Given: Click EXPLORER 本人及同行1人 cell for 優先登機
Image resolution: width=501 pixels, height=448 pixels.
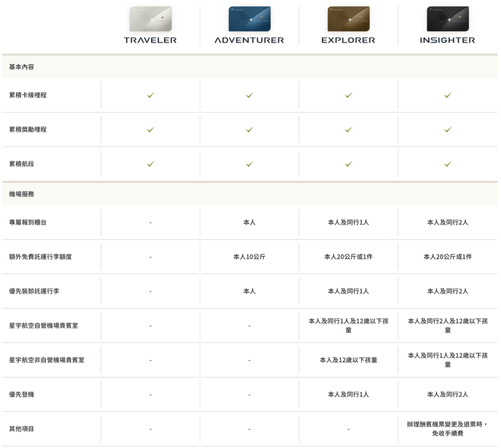Looking at the screenshot, I should [x=349, y=394].
